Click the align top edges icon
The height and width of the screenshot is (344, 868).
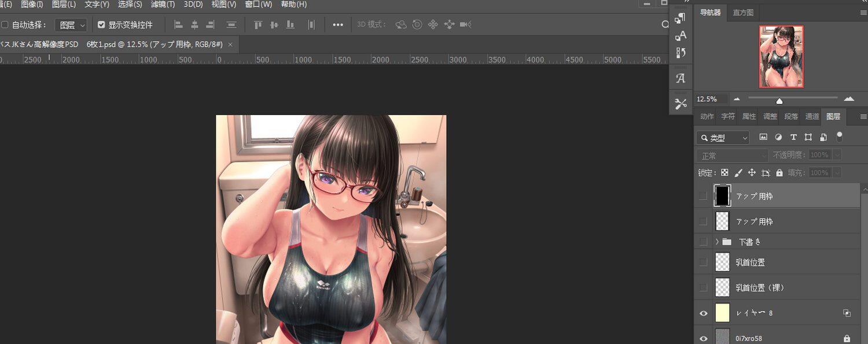click(258, 25)
